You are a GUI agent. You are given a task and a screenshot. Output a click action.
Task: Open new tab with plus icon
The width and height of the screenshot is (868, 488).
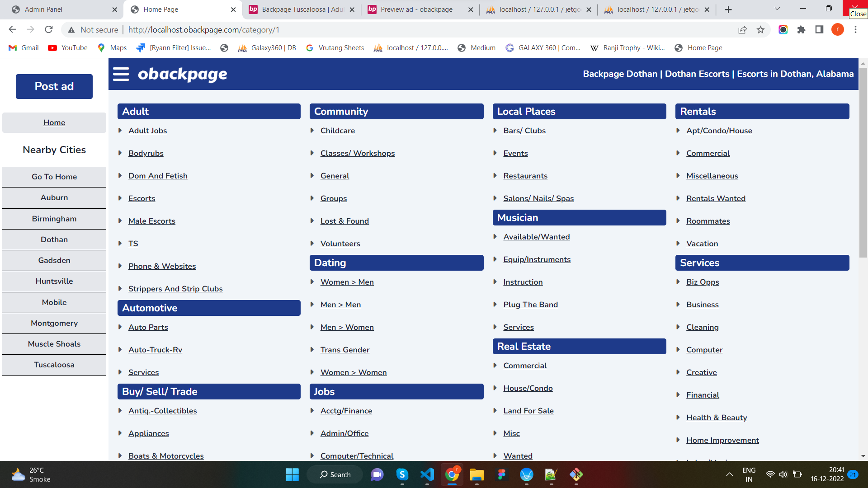click(728, 9)
